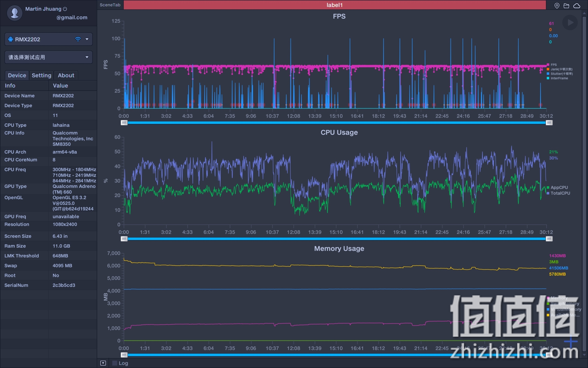Select the GPU Freq unavailable value
Image resolution: width=588 pixels, height=368 pixels.
click(x=66, y=216)
